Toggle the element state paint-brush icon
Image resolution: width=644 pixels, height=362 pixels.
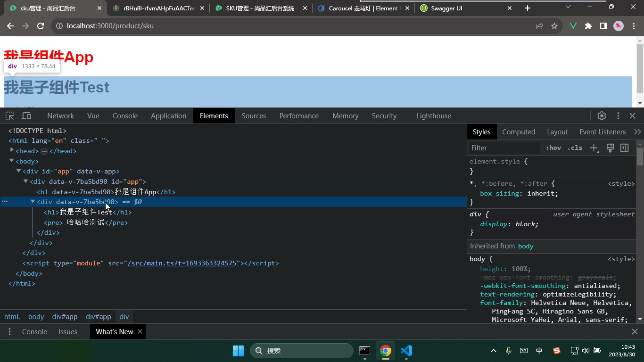click(x=610, y=148)
